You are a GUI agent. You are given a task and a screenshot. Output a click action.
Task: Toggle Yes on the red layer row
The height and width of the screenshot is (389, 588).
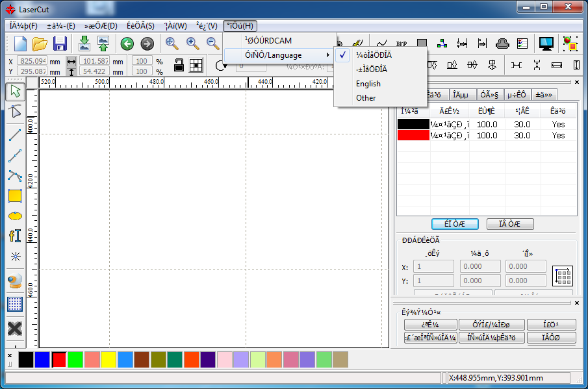(558, 136)
